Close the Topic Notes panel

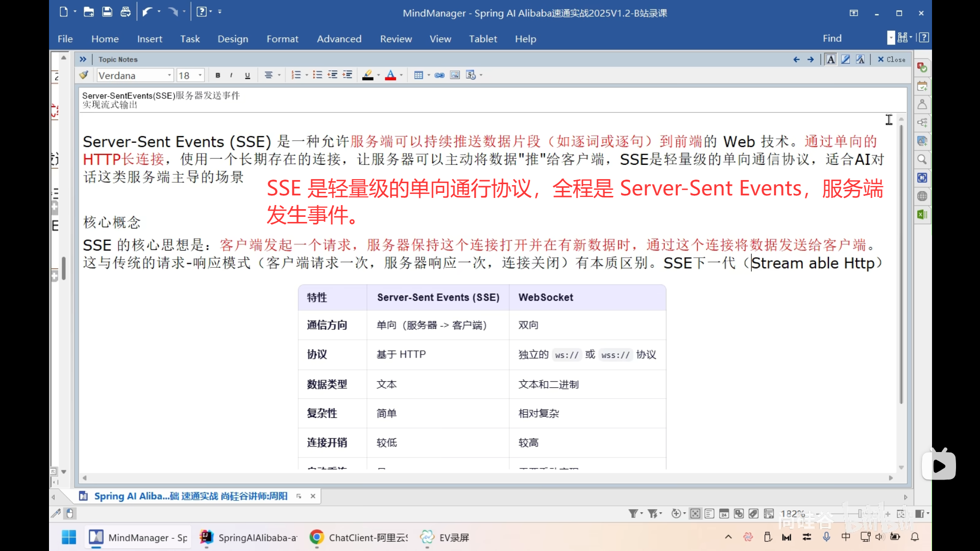pyautogui.click(x=891, y=60)
